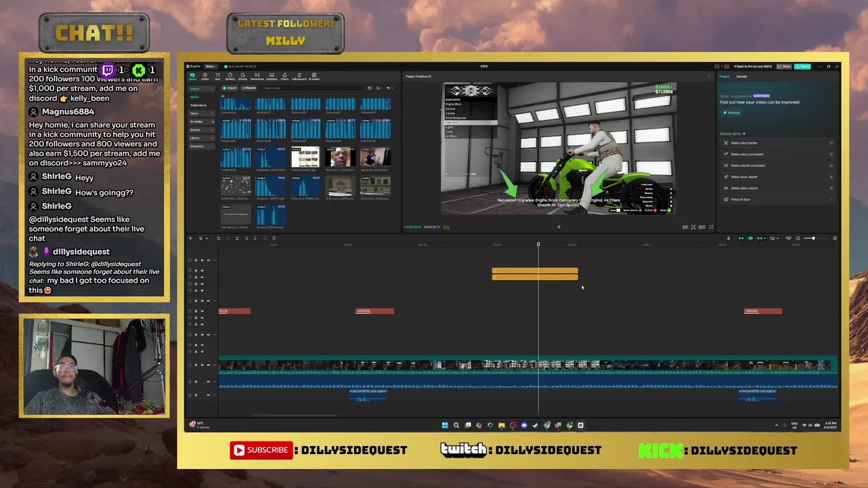This screenshot has width=868, height=488.
Task: Open the Captions panel
Action: coord(271,77)
